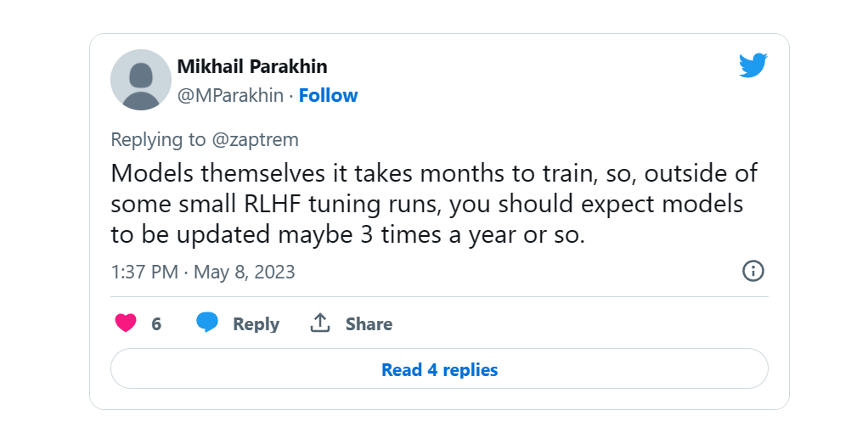Screen dimensions: 868x427
Task: Like the tweet with the heart icon
Action: pos(125,323)
